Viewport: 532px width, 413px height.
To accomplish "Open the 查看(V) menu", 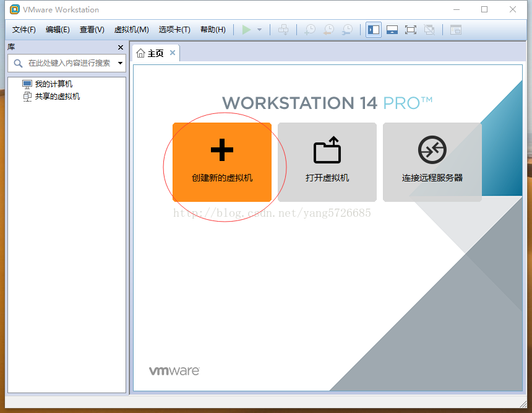I will coord(92,30).
